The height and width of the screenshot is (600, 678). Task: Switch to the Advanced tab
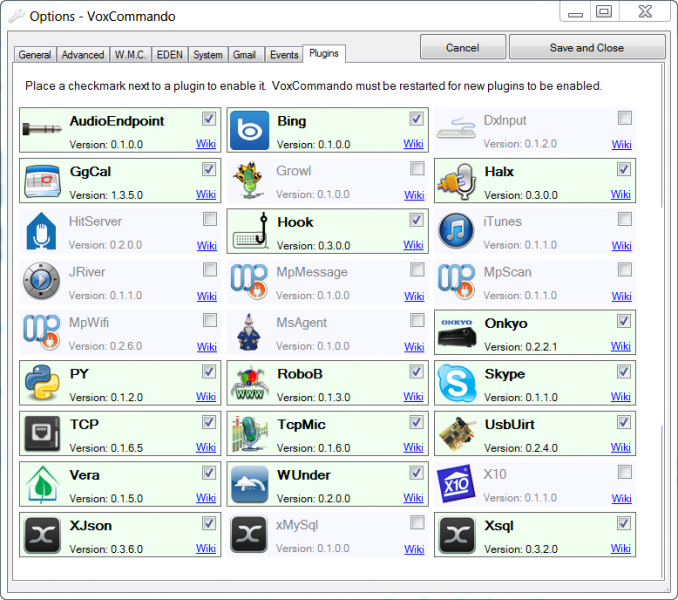(83, 55)
